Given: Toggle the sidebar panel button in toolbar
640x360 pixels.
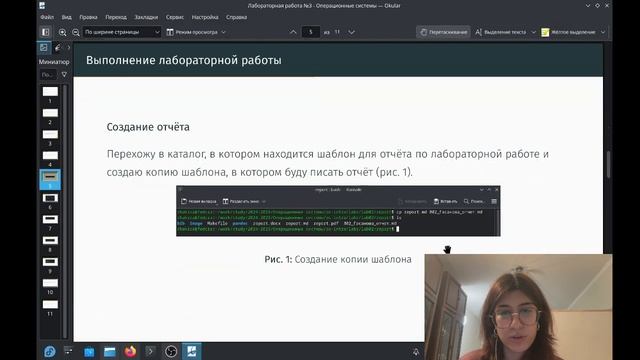Looking at the screenshot, I should pyautogui.click(x=45, y=32).
